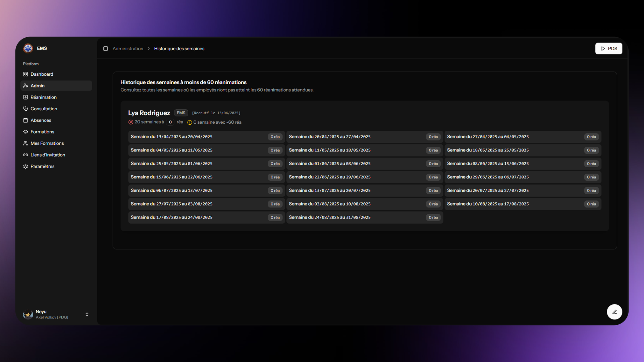
Task: Toggle the sidebar panel icon
Action: tap(105, 49)
